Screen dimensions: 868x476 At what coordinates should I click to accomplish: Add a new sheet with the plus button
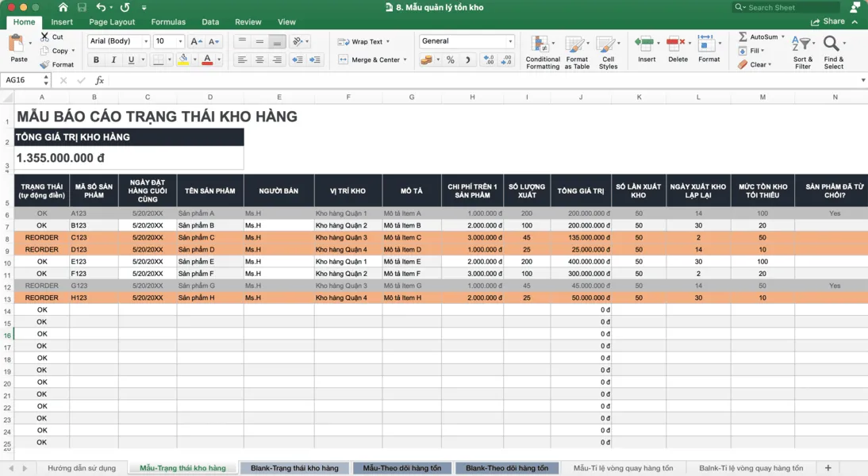tap(828, 468)
